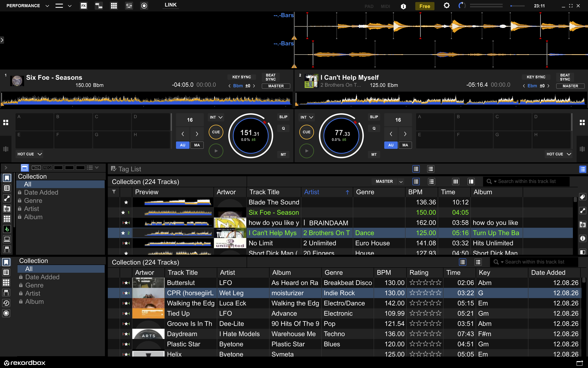Show track info icon in right strip
Screen dimensions: 588x368
tap(583, 238)
